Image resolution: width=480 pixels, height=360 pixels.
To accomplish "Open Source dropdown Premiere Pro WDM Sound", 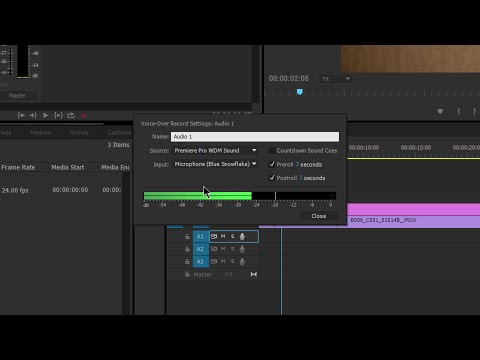I will [x=215, y=151].
